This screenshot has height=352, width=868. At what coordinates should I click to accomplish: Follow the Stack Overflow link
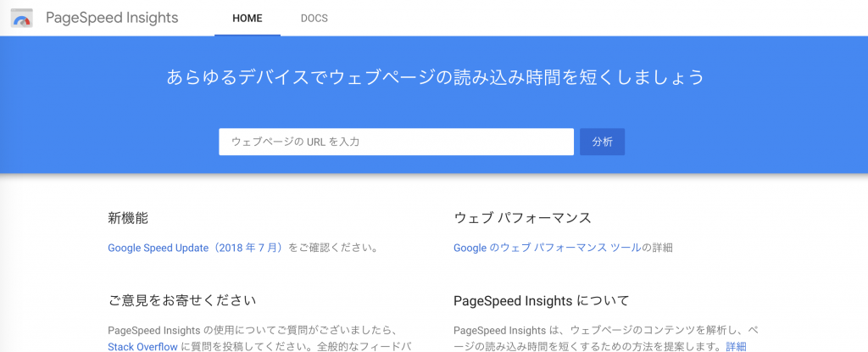[x=142, y=347]
